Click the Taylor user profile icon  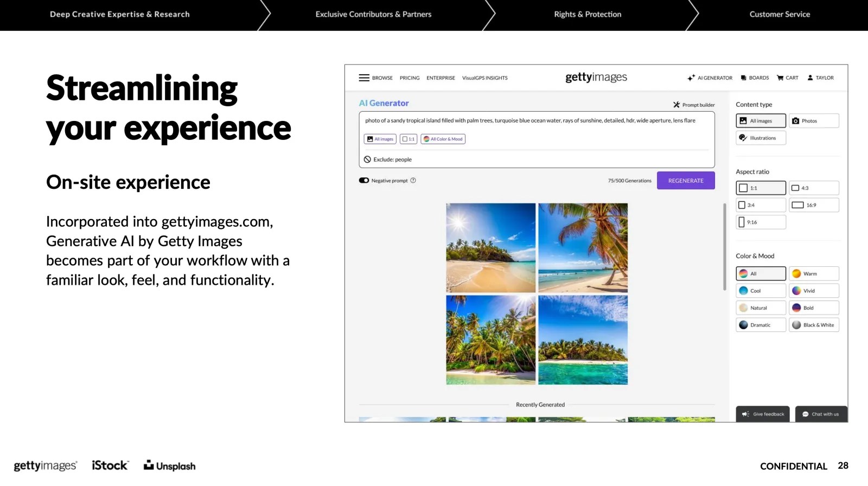(x=810, y=78)
